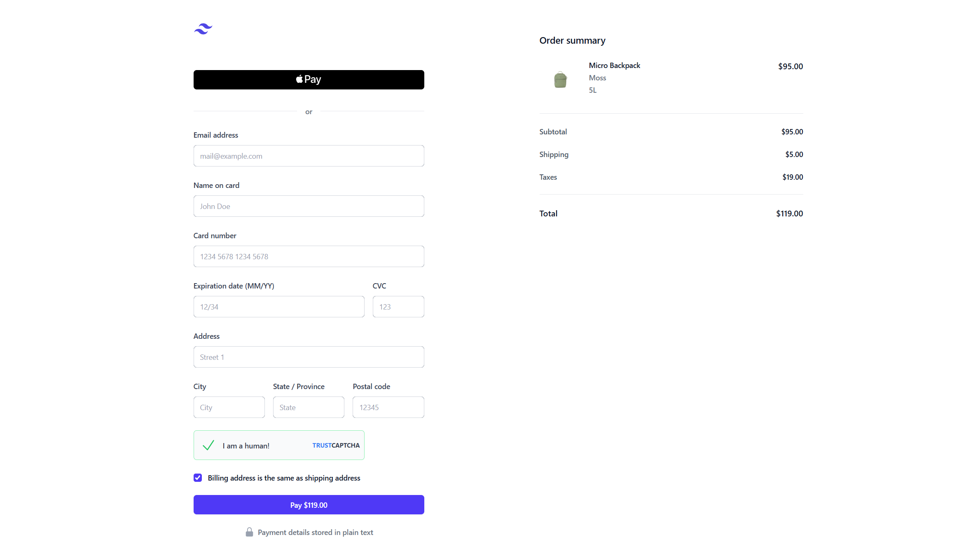Select the Card number input
980x556 pixels.
tap(309, 256)
